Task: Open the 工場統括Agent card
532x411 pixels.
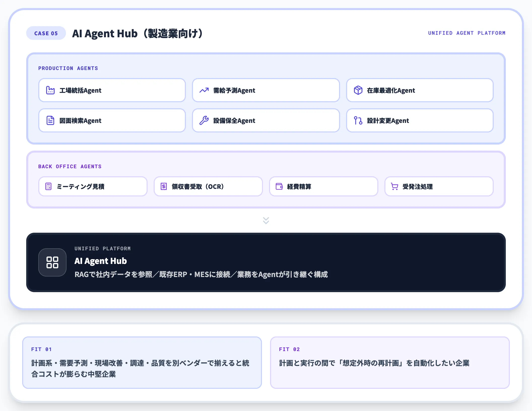Action: (x=112, y=90)
